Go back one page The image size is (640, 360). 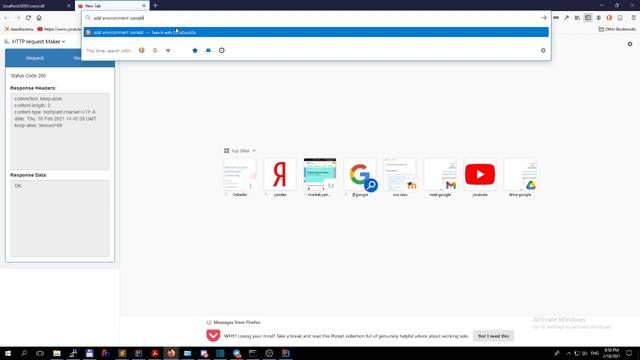[x=7, y=18]
